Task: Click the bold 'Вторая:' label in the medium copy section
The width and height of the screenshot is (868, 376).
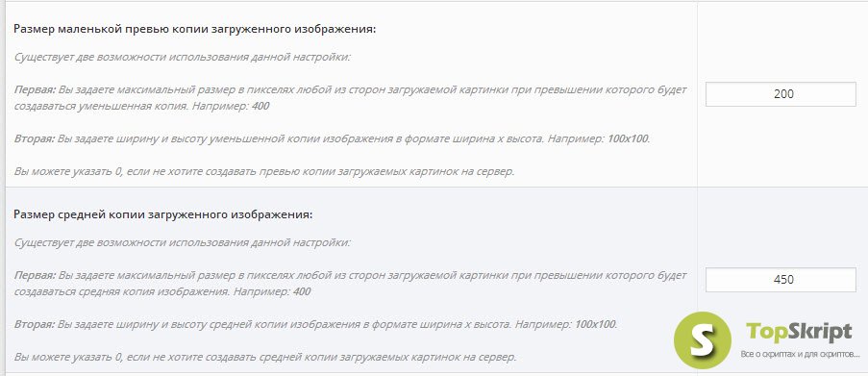Action: point(35,324)
